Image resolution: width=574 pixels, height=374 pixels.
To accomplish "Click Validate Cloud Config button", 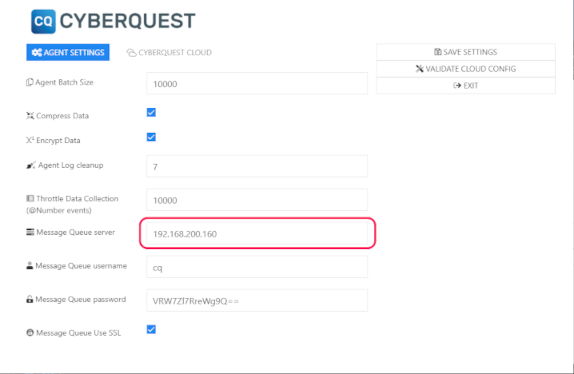I will point(466,69).
